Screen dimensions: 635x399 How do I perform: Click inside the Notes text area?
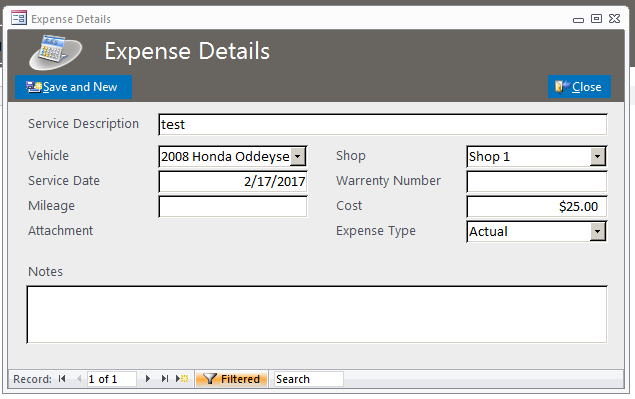(x=317, y=315)
